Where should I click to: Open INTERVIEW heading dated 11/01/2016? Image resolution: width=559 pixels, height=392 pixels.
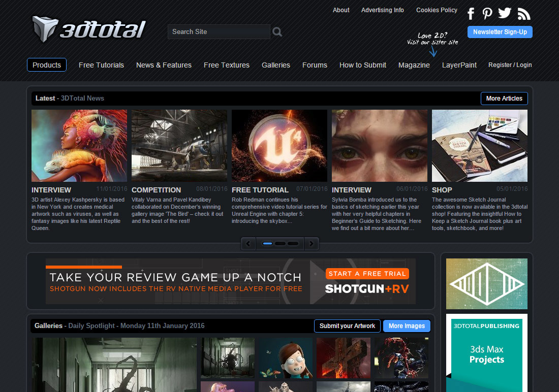(51, 190)
